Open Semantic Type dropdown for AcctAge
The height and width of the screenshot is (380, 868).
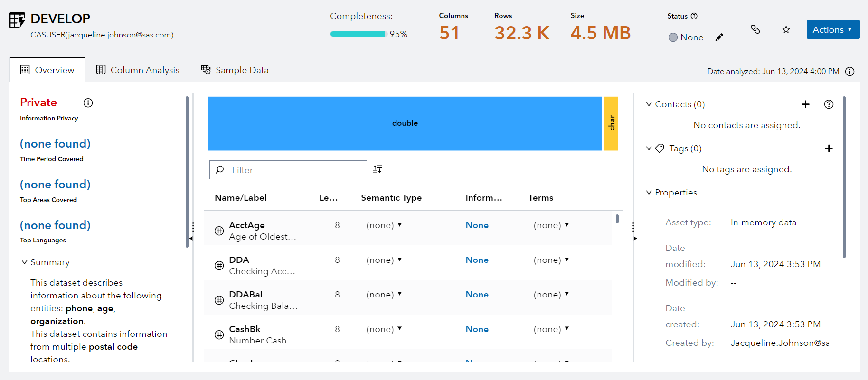[x=384, y=225]
